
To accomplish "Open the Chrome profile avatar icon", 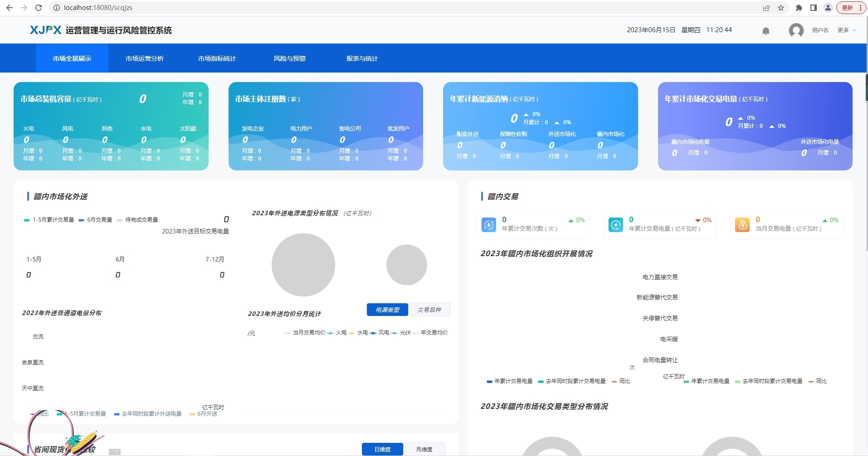I will (x=828, y=8).
